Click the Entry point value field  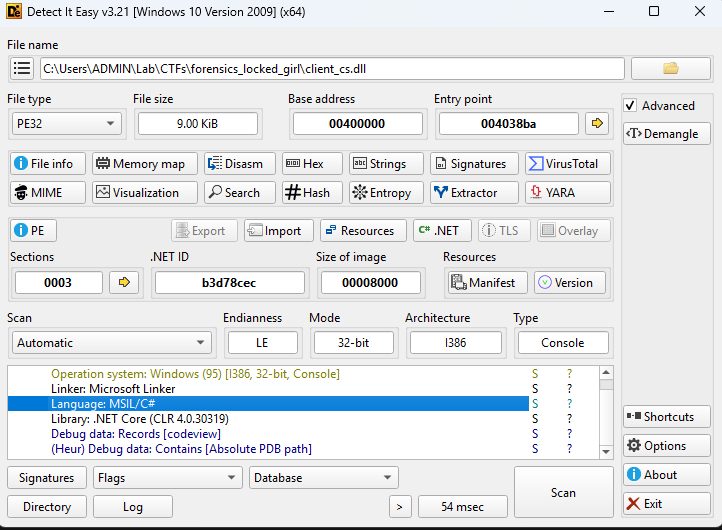click(508, 123)
